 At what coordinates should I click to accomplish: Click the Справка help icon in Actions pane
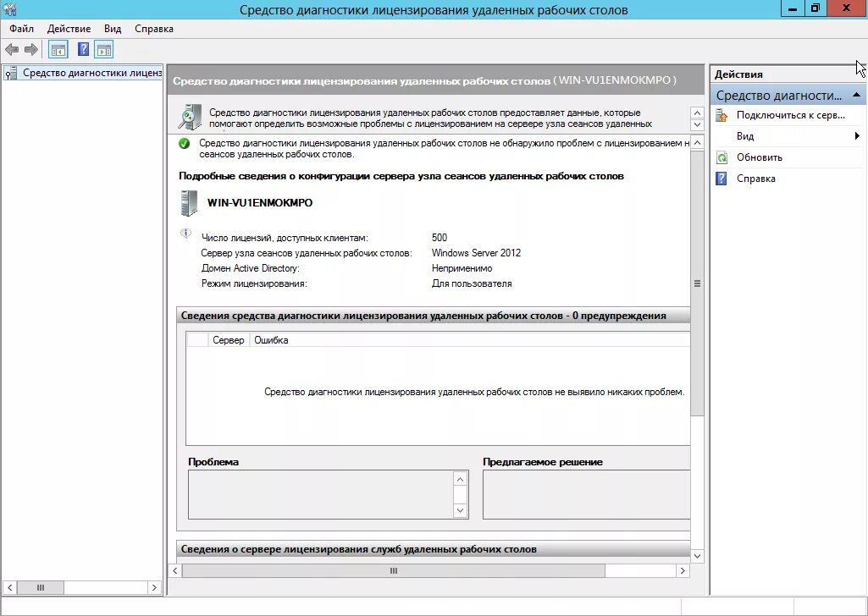point(721,179)
